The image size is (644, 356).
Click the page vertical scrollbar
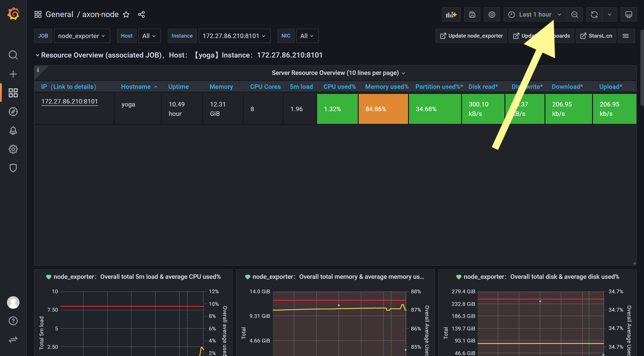point(642,68)
